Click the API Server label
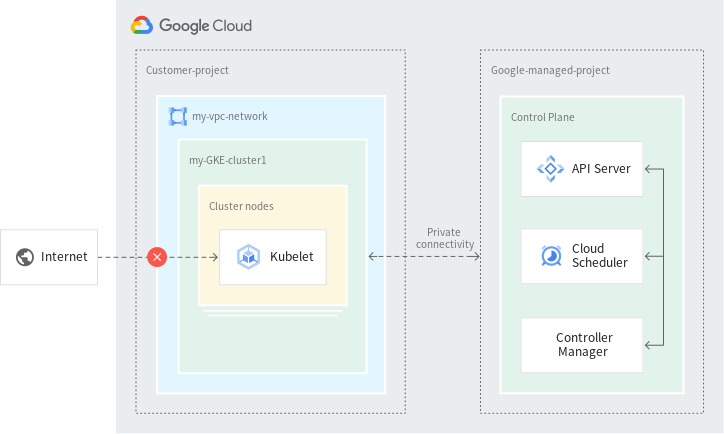This screenshot has height=434, width=724. point(601,169)
